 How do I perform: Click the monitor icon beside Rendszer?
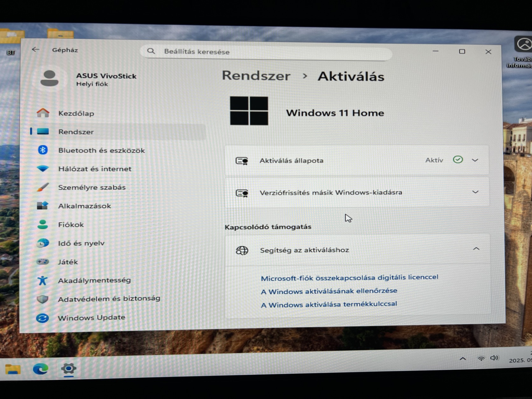coord(43,131)
